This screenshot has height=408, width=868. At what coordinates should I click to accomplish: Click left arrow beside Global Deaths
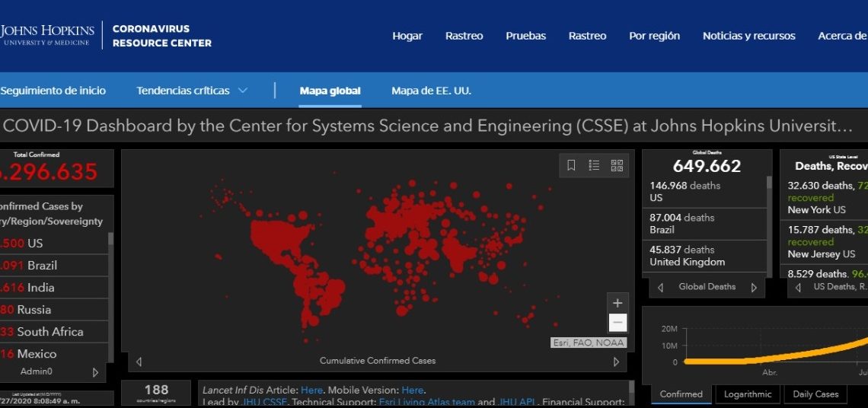pyautogui.click(x=660, y=287)
